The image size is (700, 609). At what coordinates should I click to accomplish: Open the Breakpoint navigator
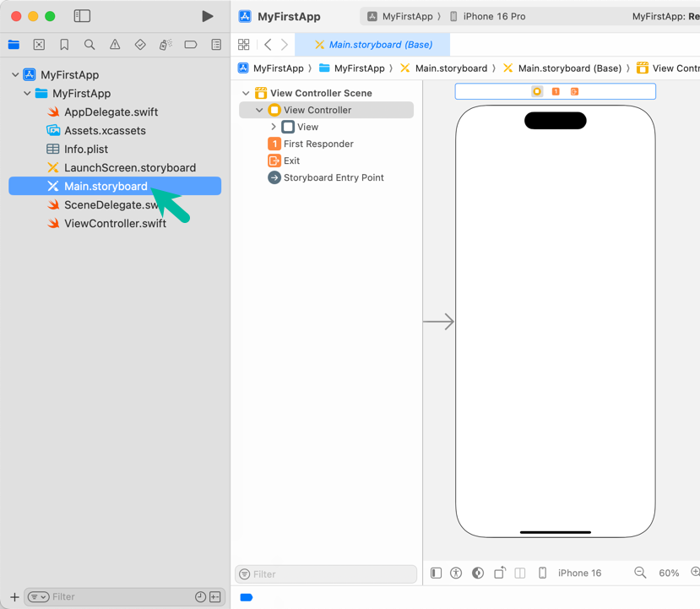191,45
